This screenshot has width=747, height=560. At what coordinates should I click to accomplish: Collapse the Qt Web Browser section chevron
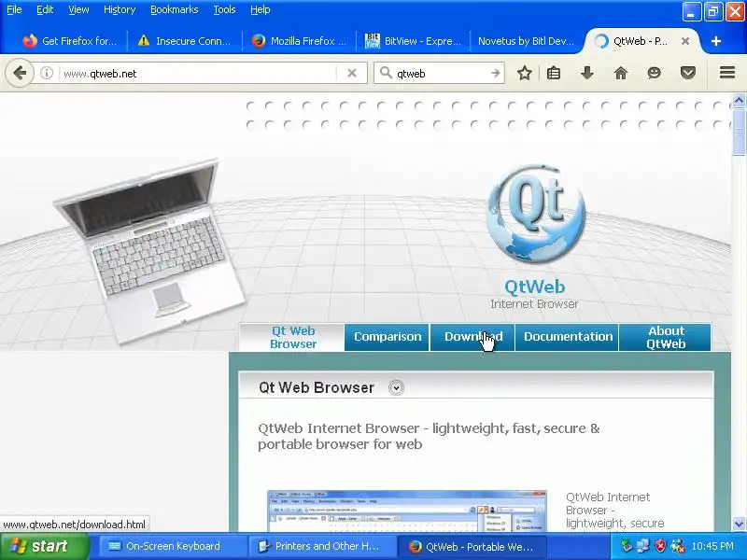(396, 387)
